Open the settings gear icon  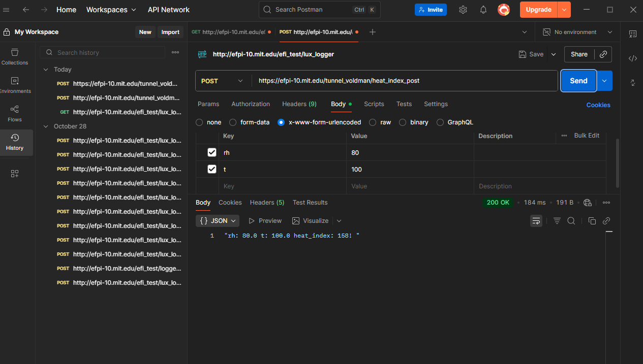click(463, 10)
